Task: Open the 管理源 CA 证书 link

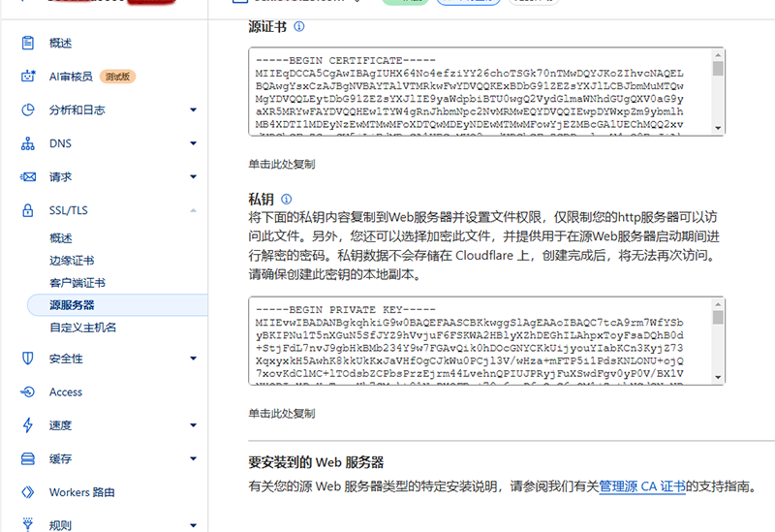Action: coord(641,487)
